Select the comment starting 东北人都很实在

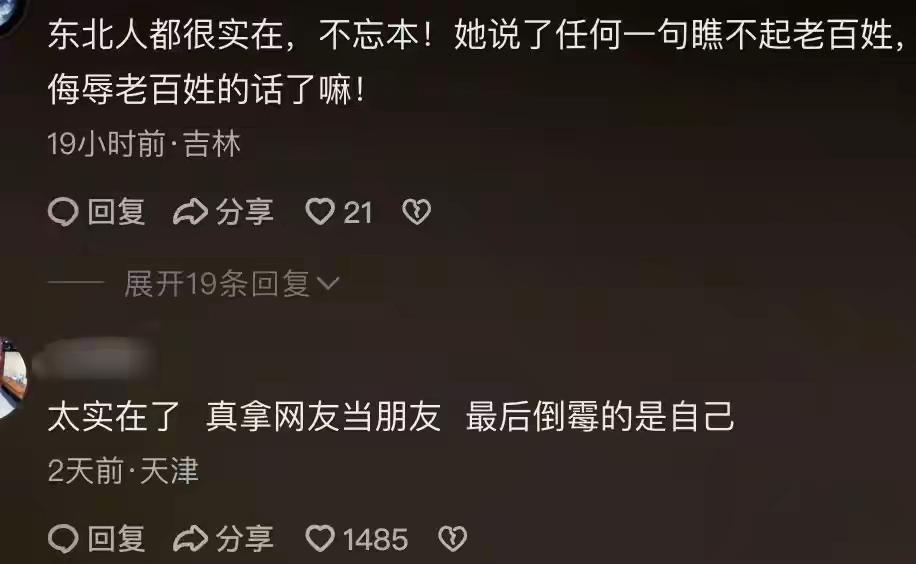[x=476, y=62]
